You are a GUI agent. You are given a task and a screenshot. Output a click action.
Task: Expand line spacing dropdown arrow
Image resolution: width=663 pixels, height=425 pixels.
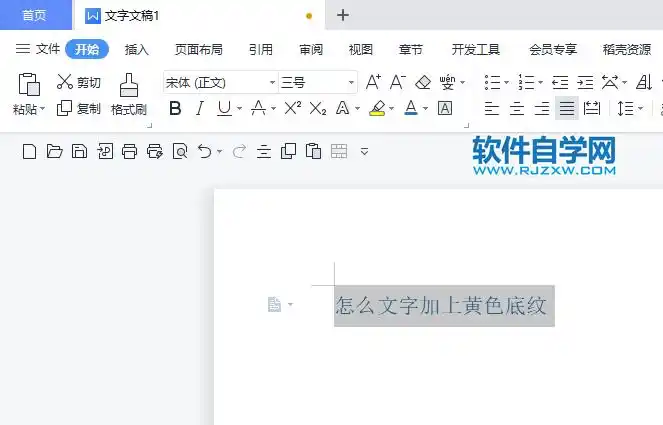click(x=640, y=109)
